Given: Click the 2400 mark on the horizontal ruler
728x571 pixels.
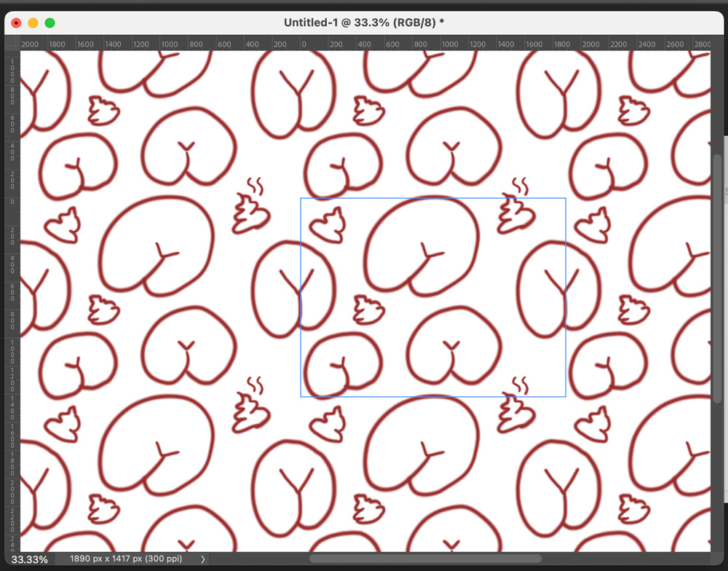Looking at the screenshot, I should (x=646, y=44).
